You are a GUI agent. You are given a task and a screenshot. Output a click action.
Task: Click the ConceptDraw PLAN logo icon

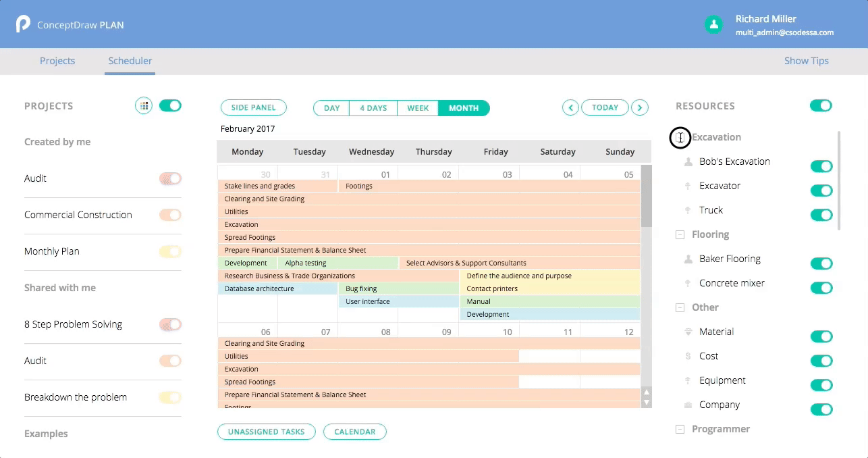(23, 24)
